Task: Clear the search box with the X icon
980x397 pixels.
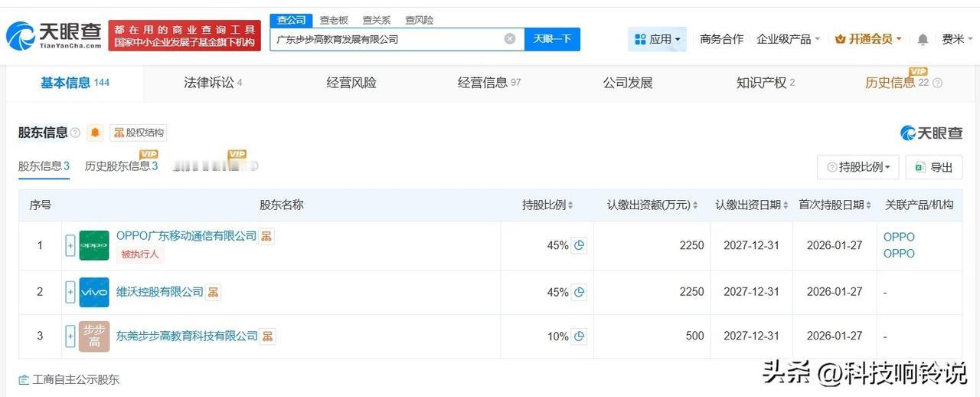Action: [x=510, y=39]
